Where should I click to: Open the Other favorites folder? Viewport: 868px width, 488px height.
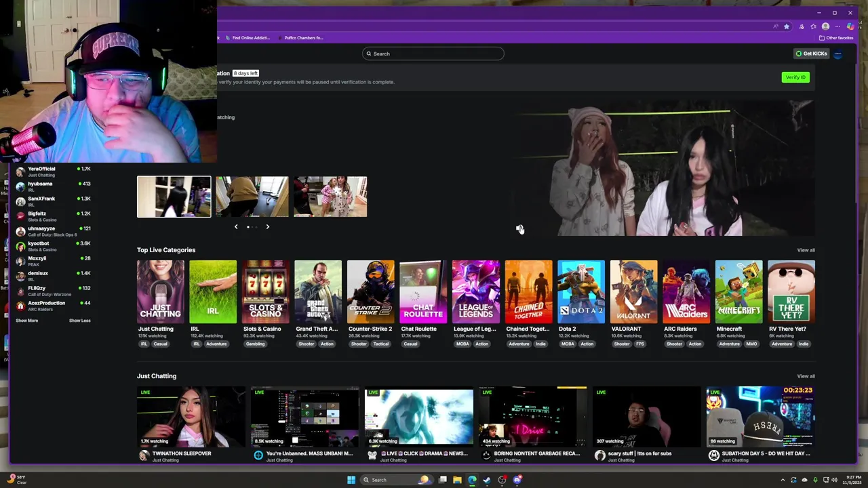(x=837, y=38)
